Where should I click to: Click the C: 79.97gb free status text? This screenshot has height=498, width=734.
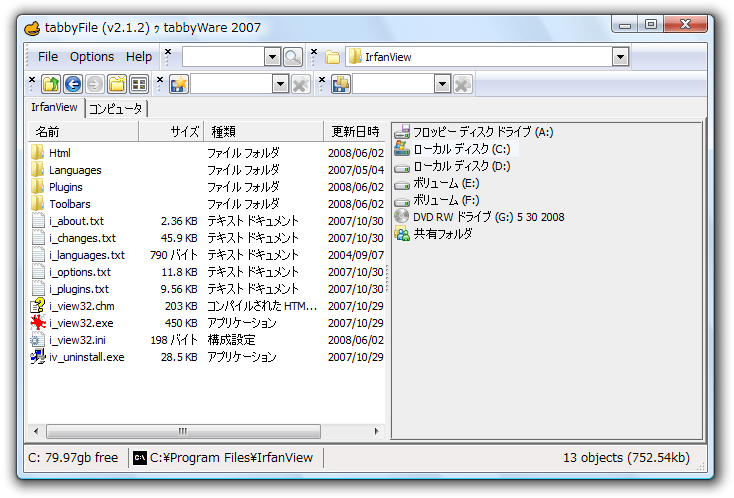pos(73,457)
